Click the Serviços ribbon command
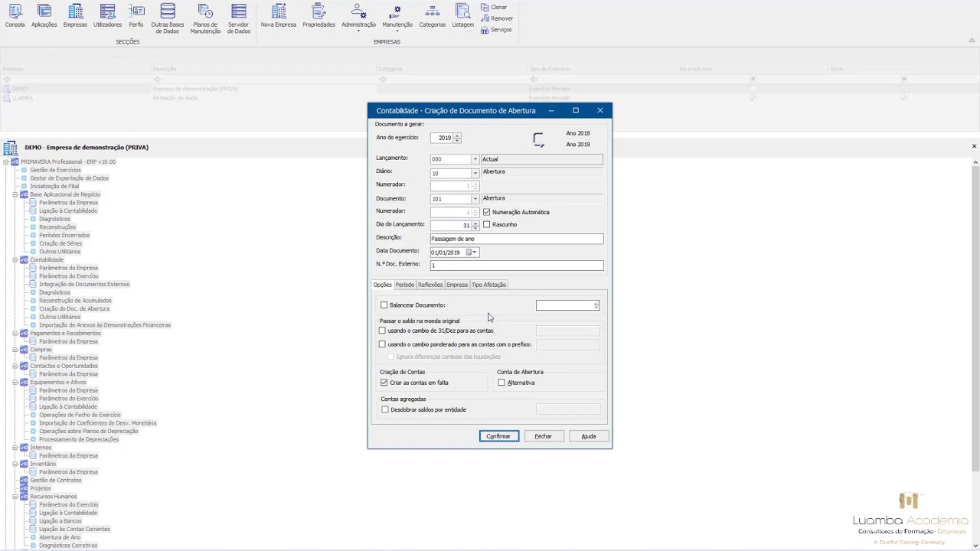Image resolution: width=980 pixels, height=551 pixels. click(496, 30)
